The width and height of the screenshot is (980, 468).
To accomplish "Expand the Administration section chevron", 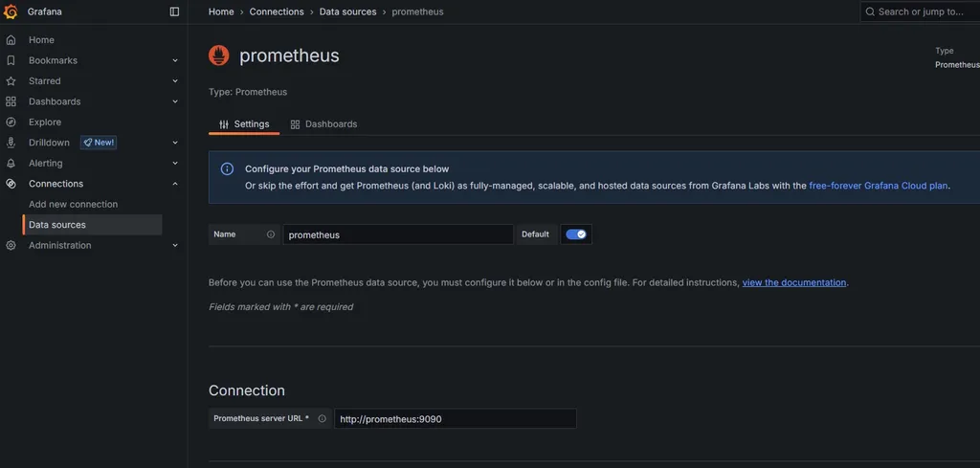I will 175,246.
